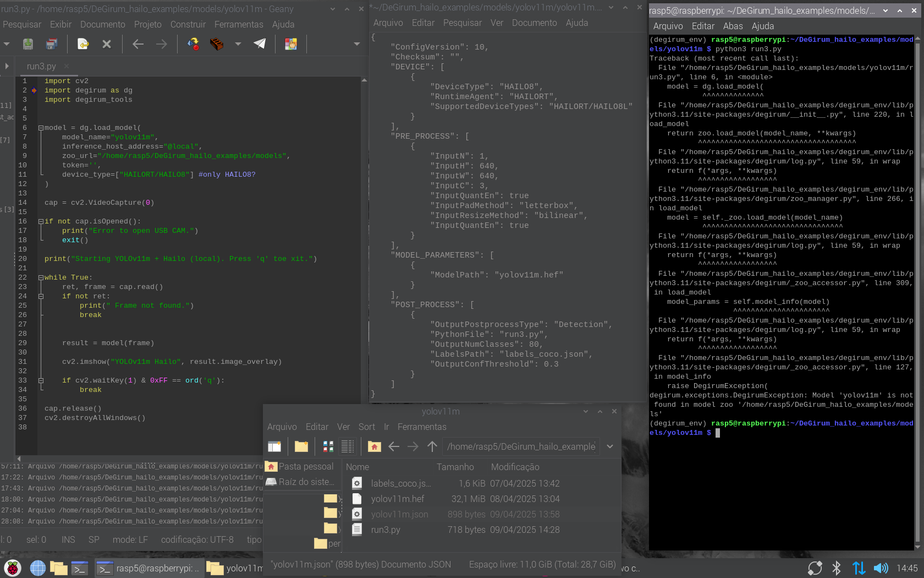Screen dimensions: 924x578
Task: Open the color chooser icon in Geany
Action: pyautogui.click(x=291, y=44)
